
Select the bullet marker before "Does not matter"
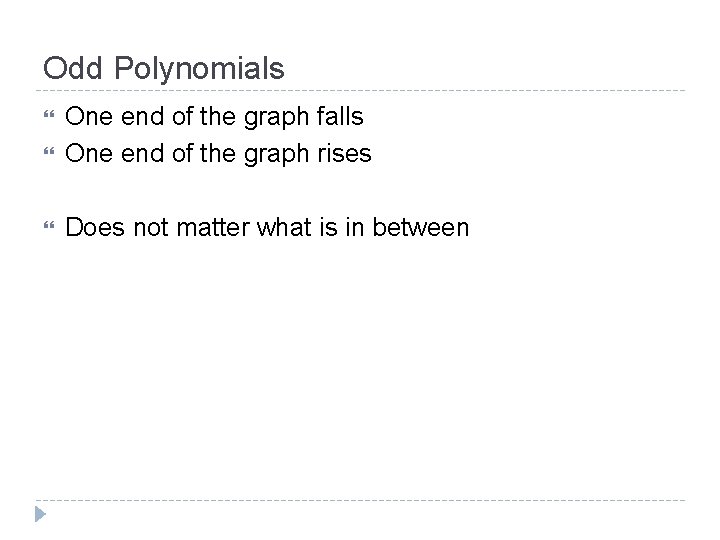click(48, 228)
